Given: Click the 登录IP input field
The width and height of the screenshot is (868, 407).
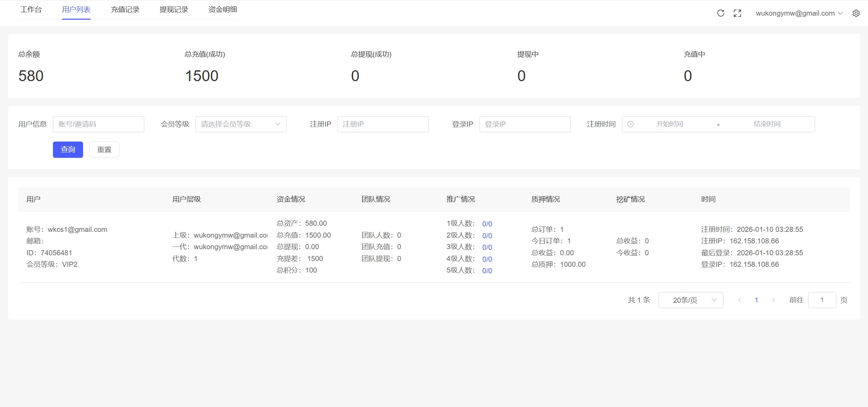Looking at the screenshot, I should (x=525, y=124).
